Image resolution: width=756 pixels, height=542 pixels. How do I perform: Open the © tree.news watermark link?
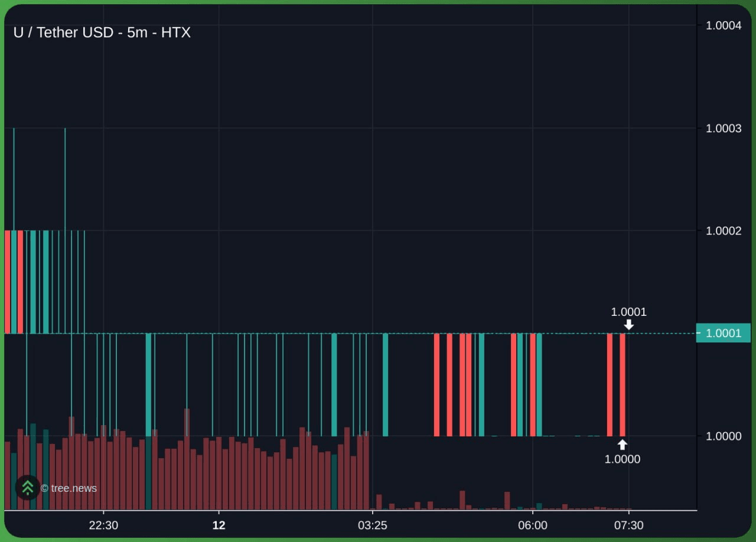pos(69,488)
